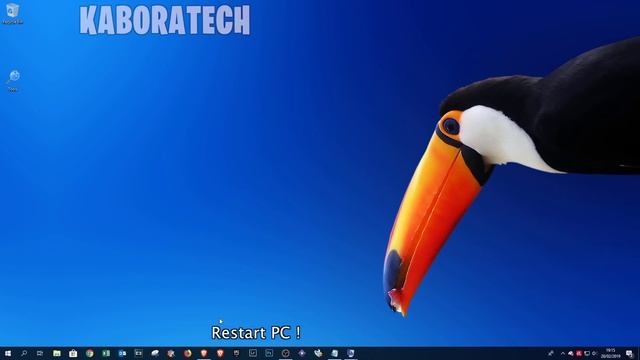The height and width of the screenshot is (360, 640).
Task: Open Firefox from the taskbar
Action: (187, 353)
